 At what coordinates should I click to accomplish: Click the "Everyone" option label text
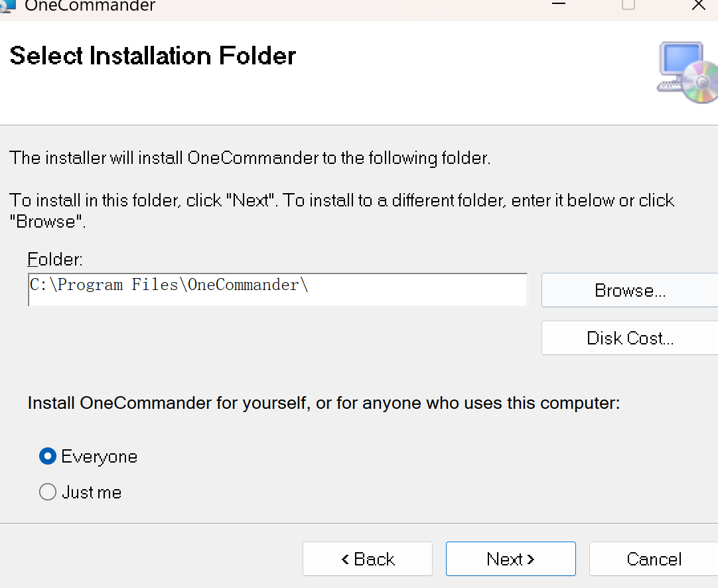[x=99, y=457]
